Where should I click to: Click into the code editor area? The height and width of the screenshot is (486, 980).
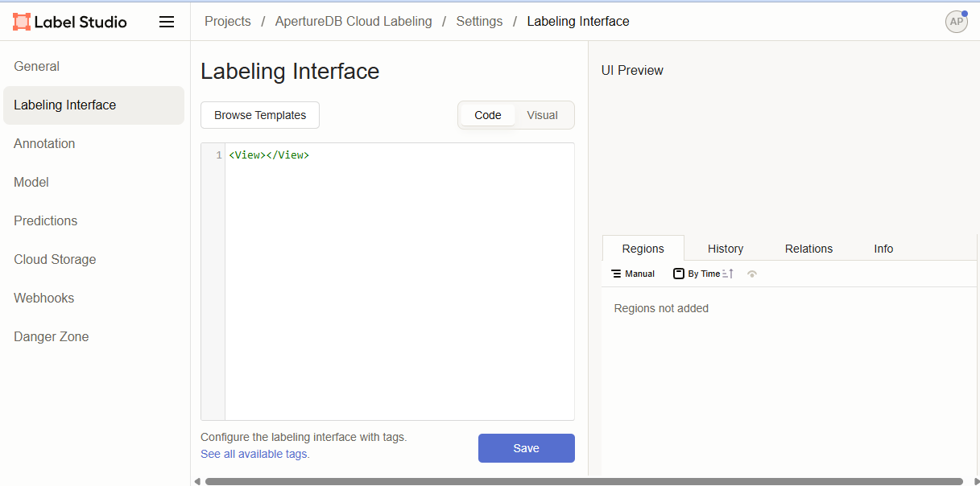(x=399, y=282)
